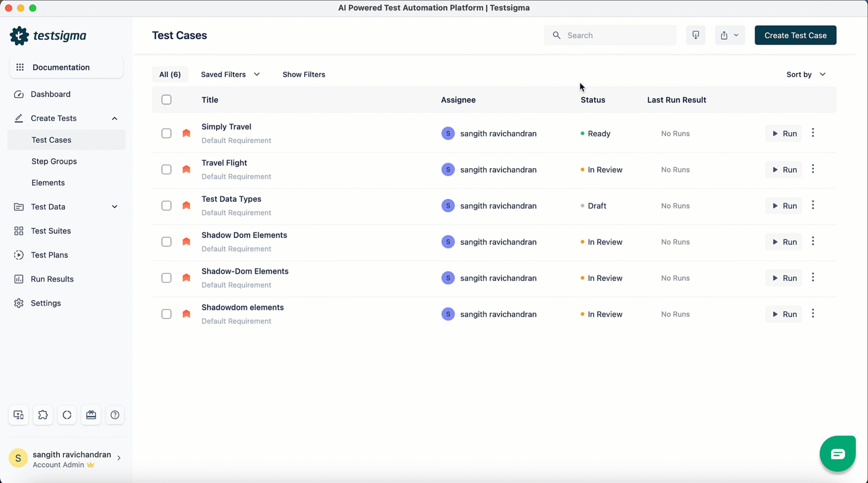Run the Travel Flight test case
Image resolution: width=868 pixels, height=483 pixels.
(x=784, y=169)
